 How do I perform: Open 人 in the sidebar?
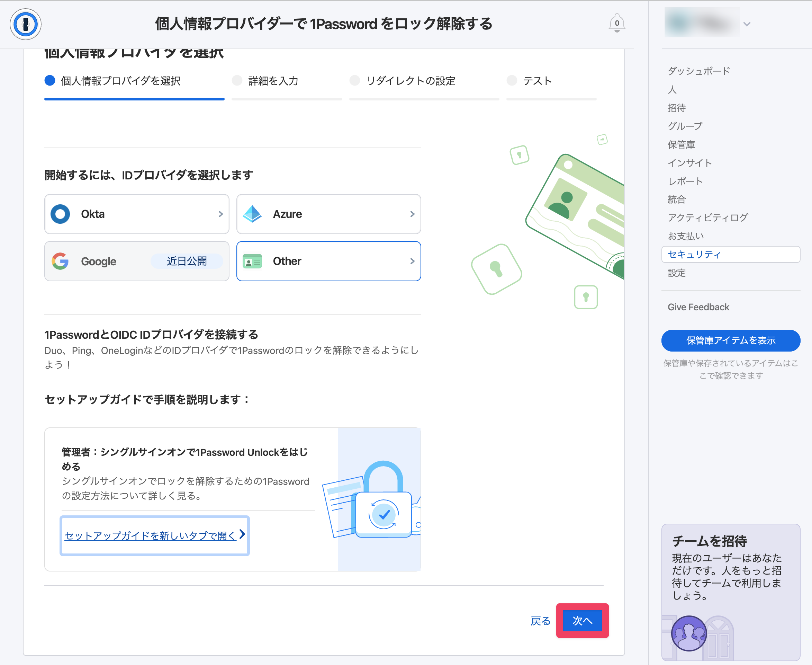click(x=672, y=90)
